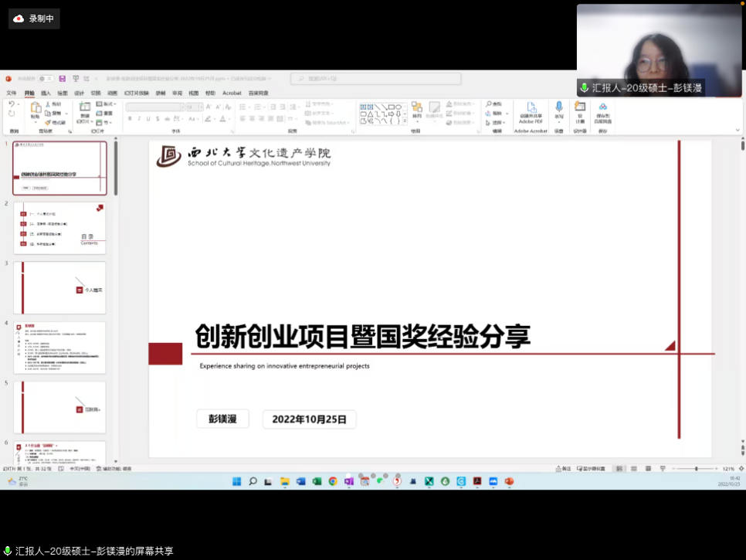Click the Adobe Acrobat taskbar icon
This screenshot has width=746, height=560.
pyautogui.click(x=477, y=481)
